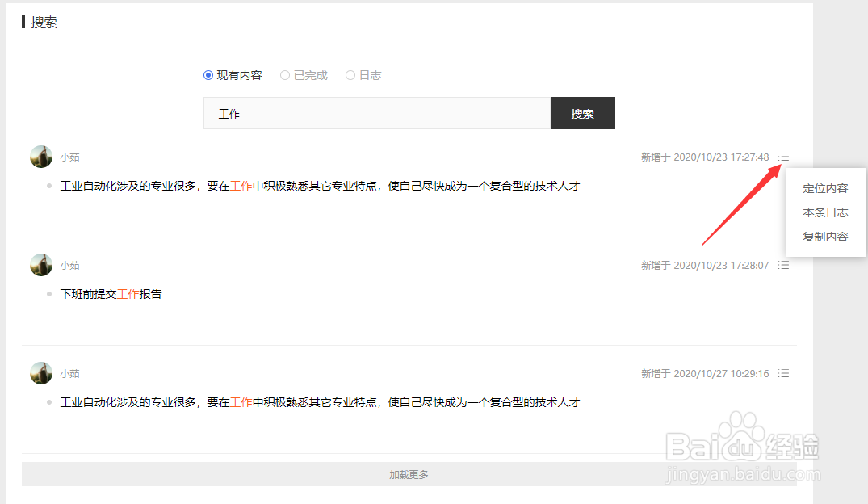Choose 复制内容 from the context menu
This screenshot has width=868, height=504.
[825, 236]
